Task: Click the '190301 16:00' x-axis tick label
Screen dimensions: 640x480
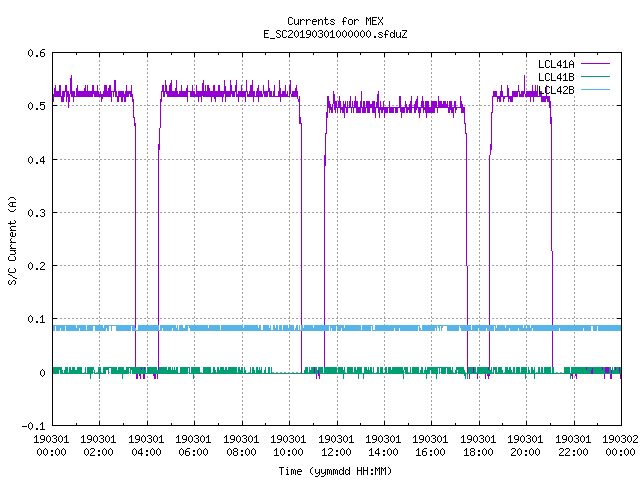Action: pos(430,446)
